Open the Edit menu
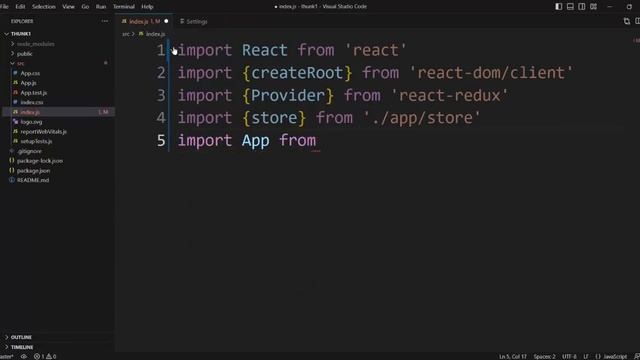This screenshot has width=640, height=360. tap(20, 7)
